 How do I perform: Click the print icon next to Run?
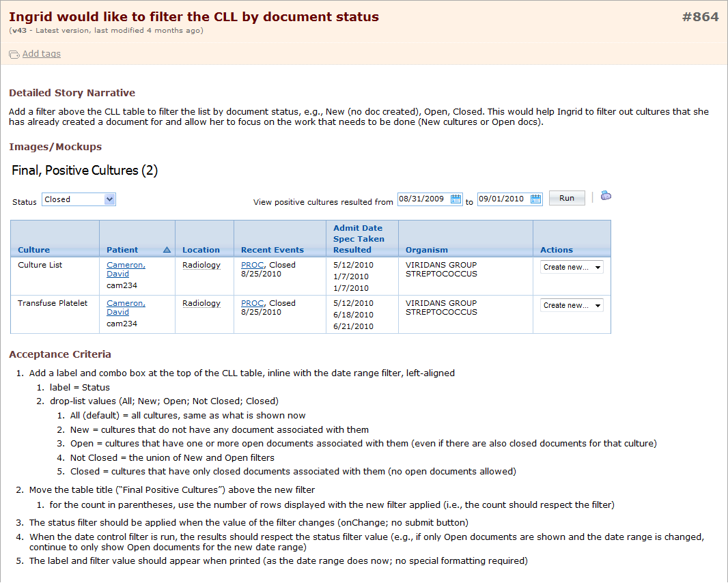point(605,197)
